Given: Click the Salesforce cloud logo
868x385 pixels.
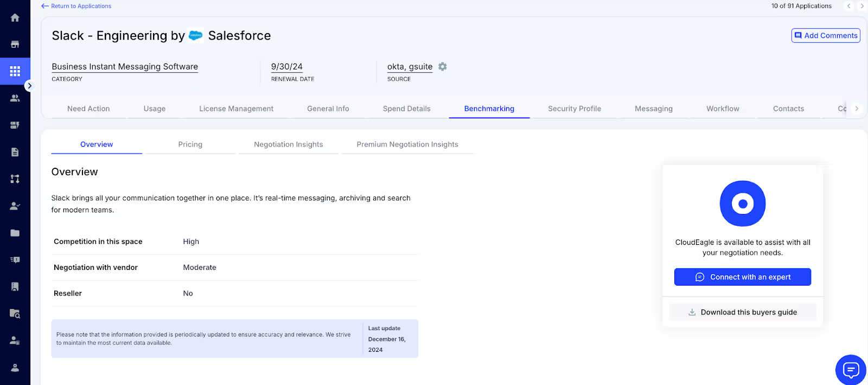Looking at the screenshot, I should click(196, 35).
